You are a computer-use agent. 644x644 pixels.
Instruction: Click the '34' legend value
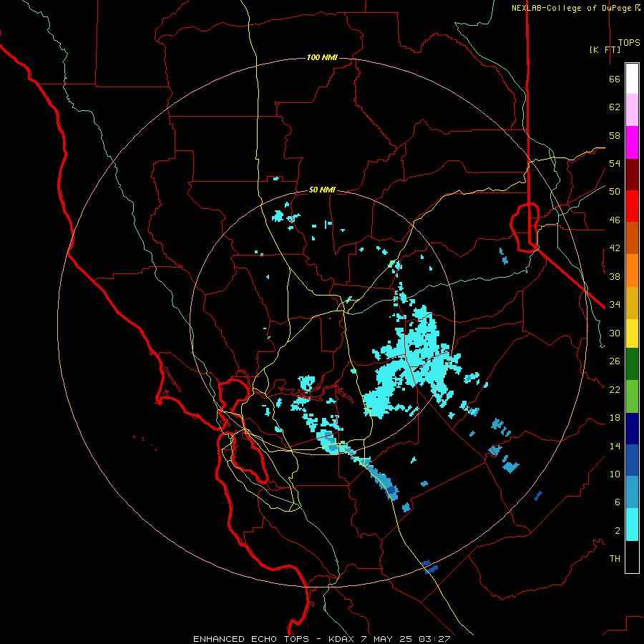pos(615,305)
